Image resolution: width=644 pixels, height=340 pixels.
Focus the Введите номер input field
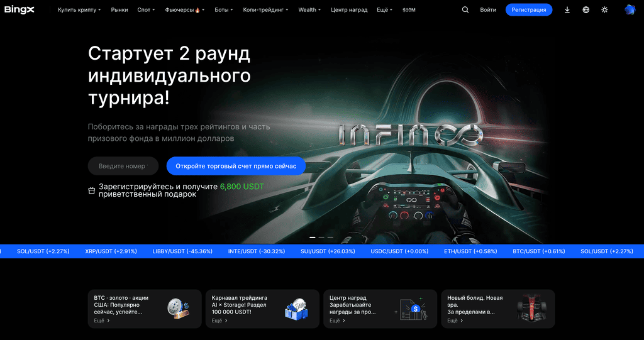[x=123, y=166]
